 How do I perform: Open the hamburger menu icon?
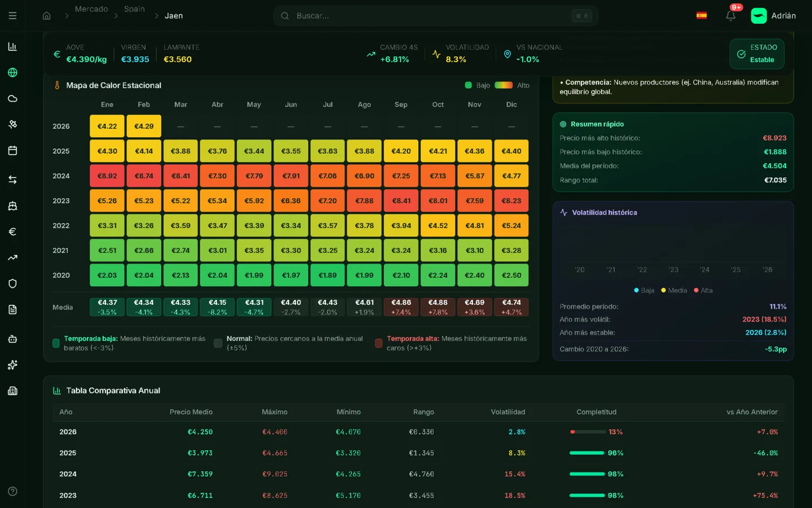(12, 16)
